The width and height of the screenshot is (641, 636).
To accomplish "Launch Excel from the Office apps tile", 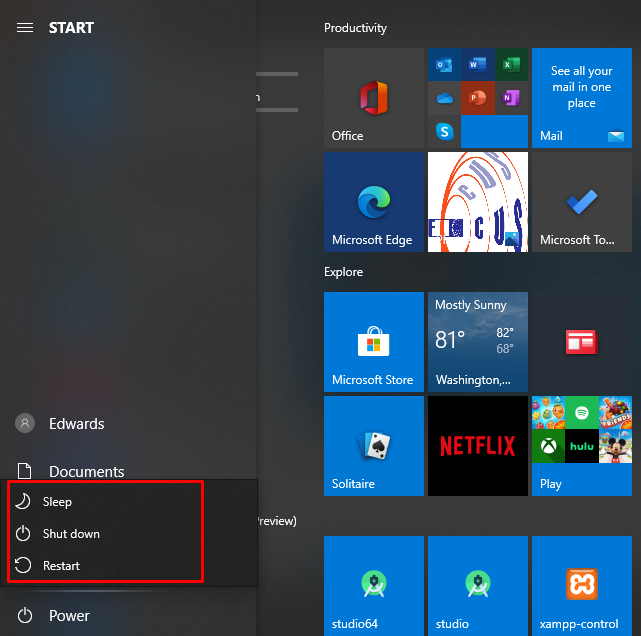I will (x=511, y=65).
